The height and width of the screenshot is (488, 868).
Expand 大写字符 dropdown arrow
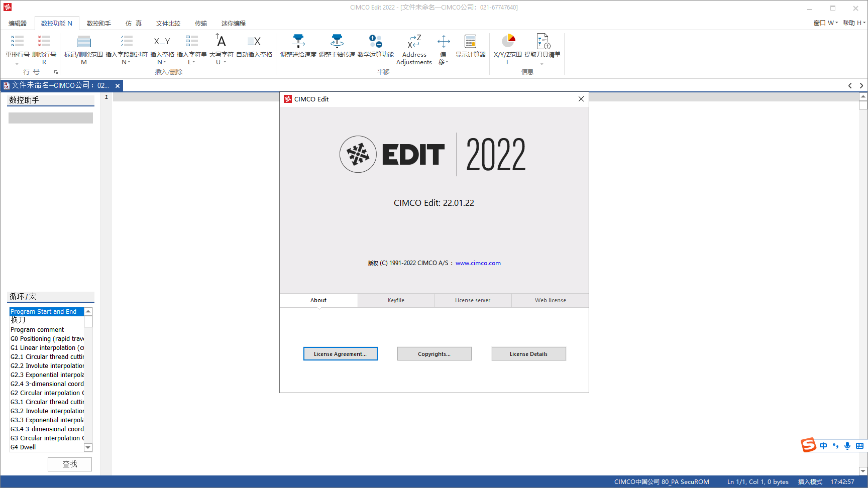tap(225, 62)
